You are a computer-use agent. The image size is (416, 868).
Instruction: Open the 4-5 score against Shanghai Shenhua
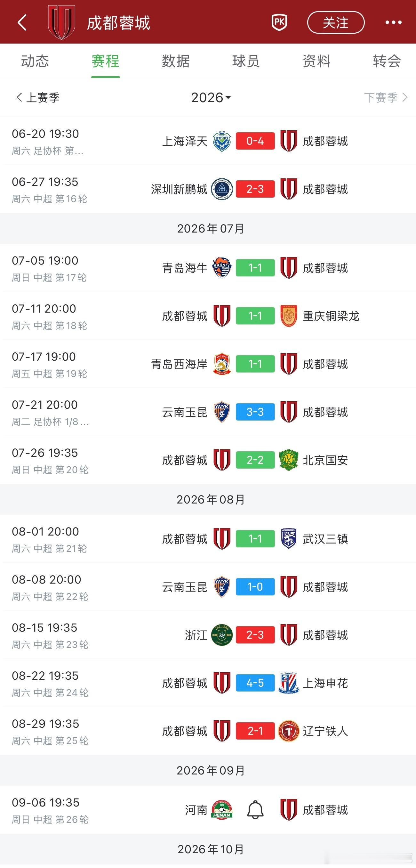255,683
